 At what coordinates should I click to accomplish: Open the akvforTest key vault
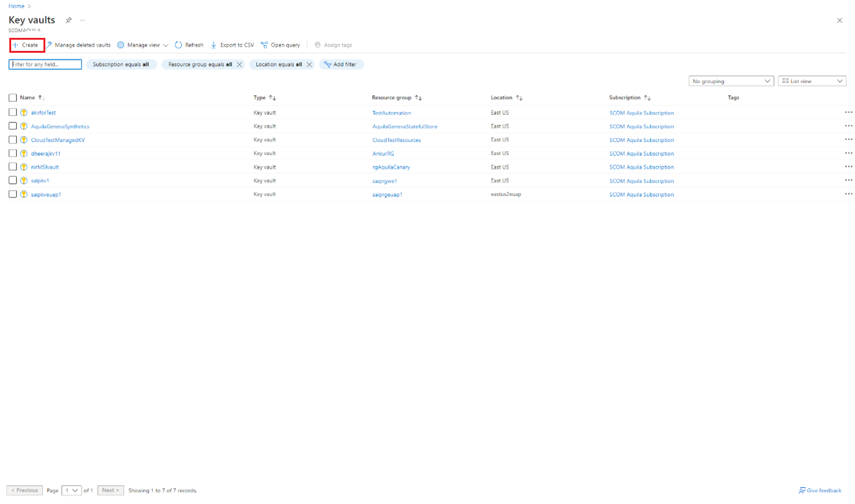[x=43, y=113]
